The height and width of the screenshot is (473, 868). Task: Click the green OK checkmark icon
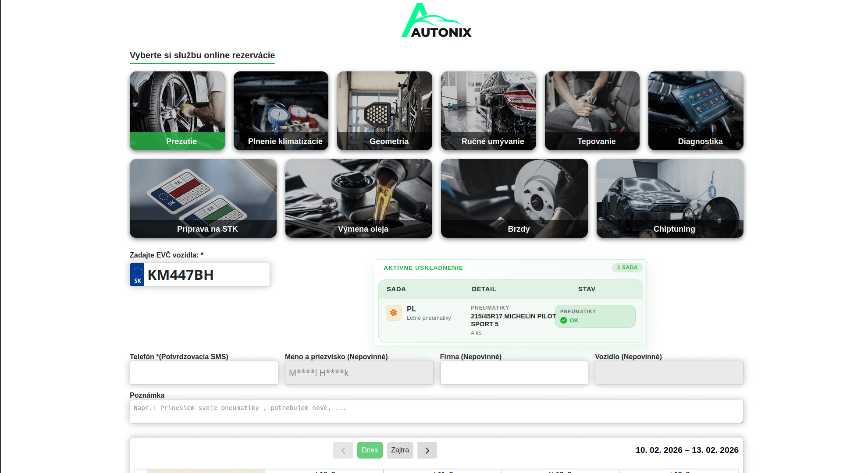click(x=564, y=320)
